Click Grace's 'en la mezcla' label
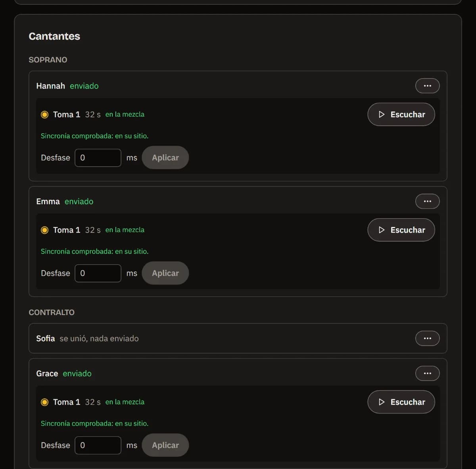This screenshot has width=476, height=469. click(125, 402)
